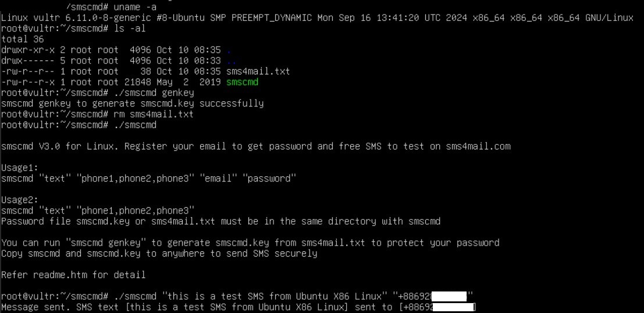This screenshot has height=313, width=644.
Task: Click the 'Usage2:' heading
Action: [20, 200]
